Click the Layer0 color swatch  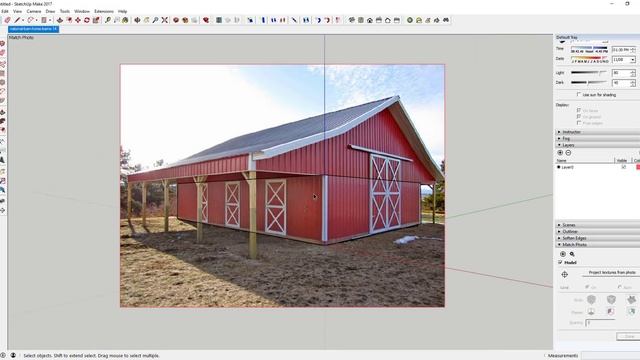pos(638,167)
